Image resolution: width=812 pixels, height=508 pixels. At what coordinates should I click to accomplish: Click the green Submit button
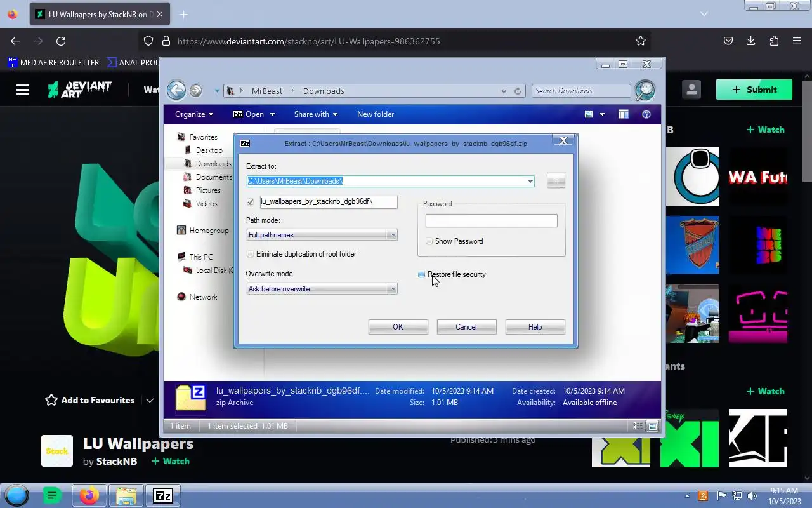click(x=754, y=90)
